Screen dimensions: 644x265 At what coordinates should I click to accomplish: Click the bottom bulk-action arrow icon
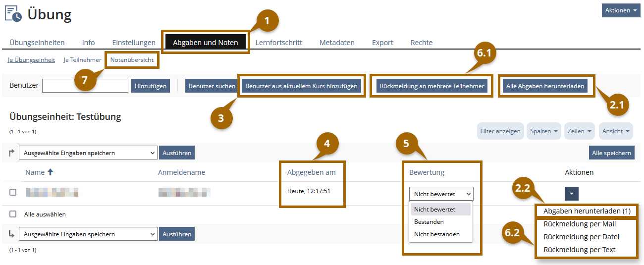coord(12,234)
